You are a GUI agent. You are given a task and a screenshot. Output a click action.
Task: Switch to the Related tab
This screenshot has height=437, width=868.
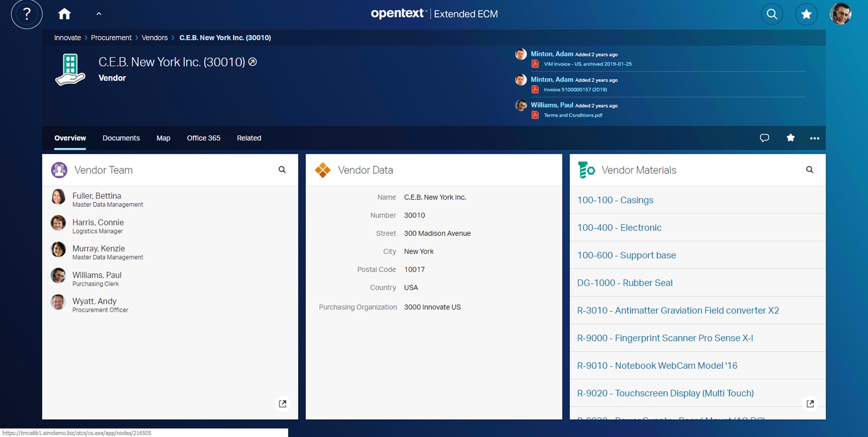(x=249, y=138)
